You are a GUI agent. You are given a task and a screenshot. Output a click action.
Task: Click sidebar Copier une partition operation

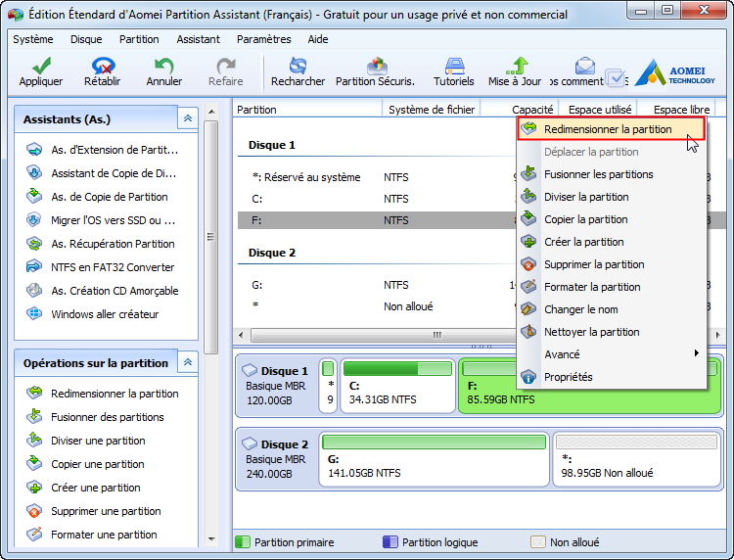[x=85, y=464]
